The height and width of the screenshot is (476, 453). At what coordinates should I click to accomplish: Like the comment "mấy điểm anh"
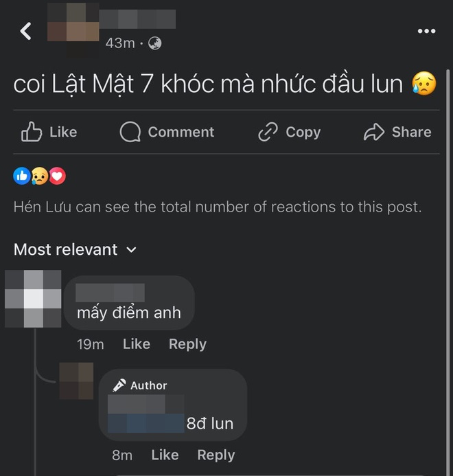[x=137, y=344]
